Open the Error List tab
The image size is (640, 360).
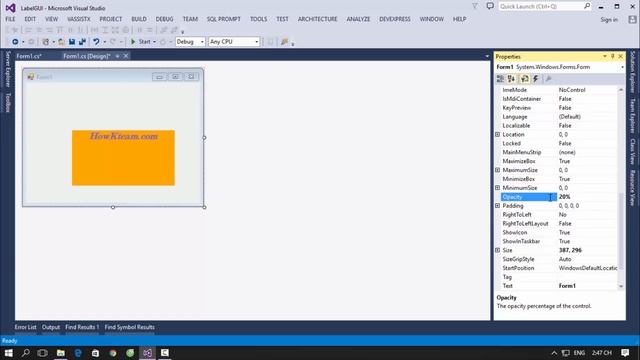[25, 327]
